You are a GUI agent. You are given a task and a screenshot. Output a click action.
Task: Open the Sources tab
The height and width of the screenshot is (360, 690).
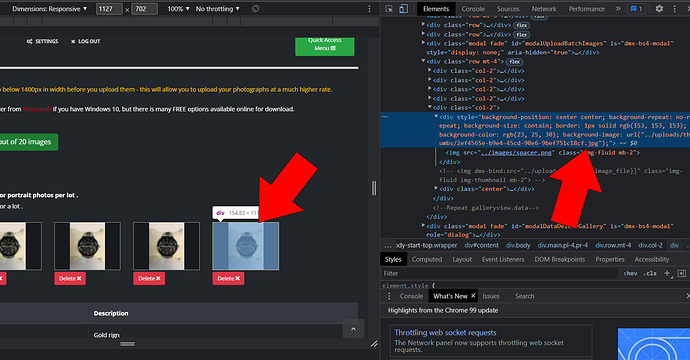coord(508,9)
